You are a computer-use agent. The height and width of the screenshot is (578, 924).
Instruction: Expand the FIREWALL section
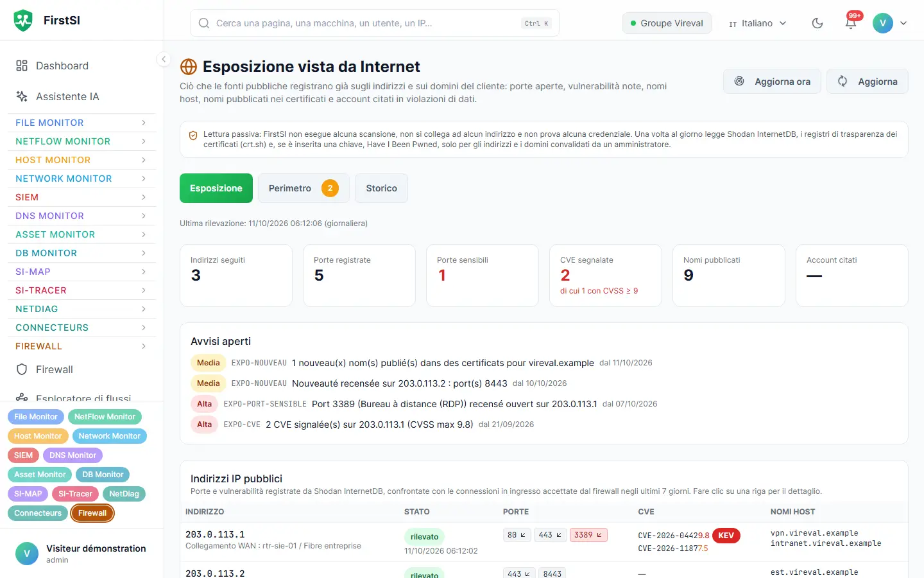click(81, 346)
